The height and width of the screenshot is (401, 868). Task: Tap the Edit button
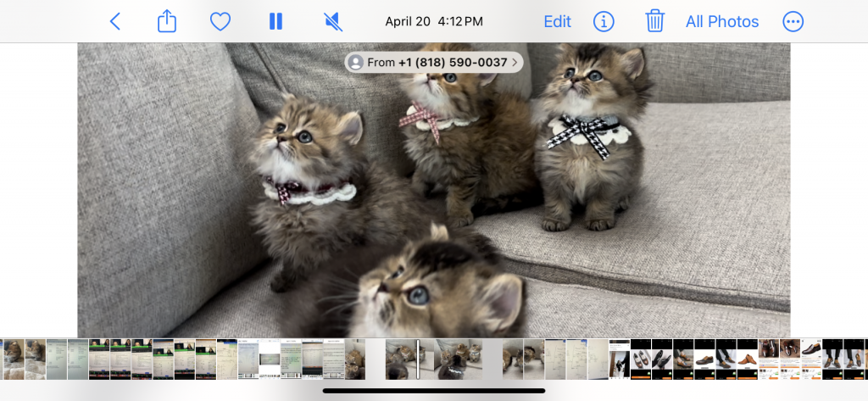(557, 22)
